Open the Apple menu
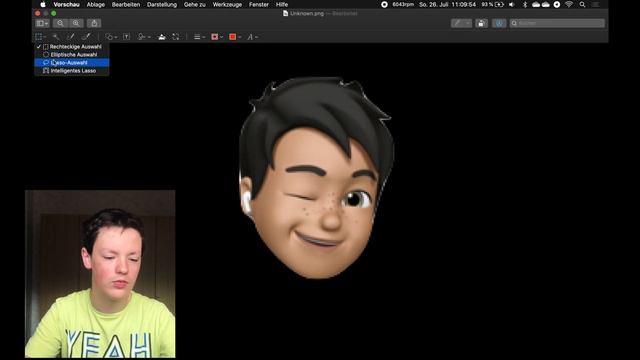Image resolution: width=640 pixels, height=360 pixels. [x=43, y=4]
